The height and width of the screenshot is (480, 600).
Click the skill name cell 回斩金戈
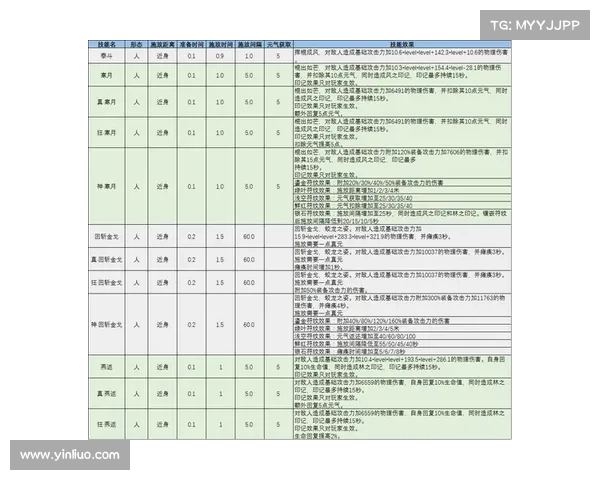(106, 237)
